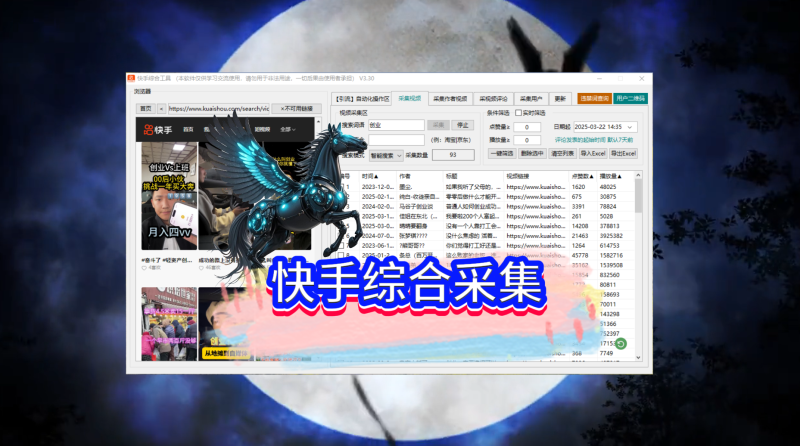Expand the 全部 dropdown in Kuaishou page header
Image resolution: width=800 pixels, height=446 pixels.
pyautogui.click(x=288, y=130)
